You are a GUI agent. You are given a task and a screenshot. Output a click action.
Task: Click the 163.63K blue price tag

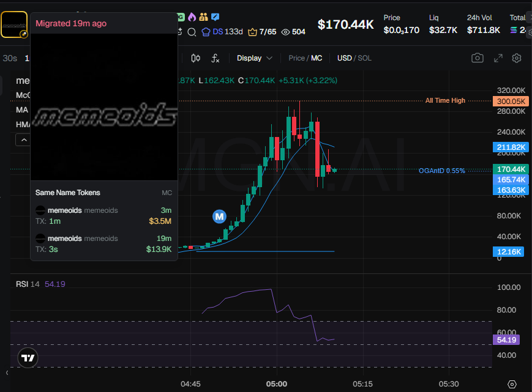click(511, 190)
